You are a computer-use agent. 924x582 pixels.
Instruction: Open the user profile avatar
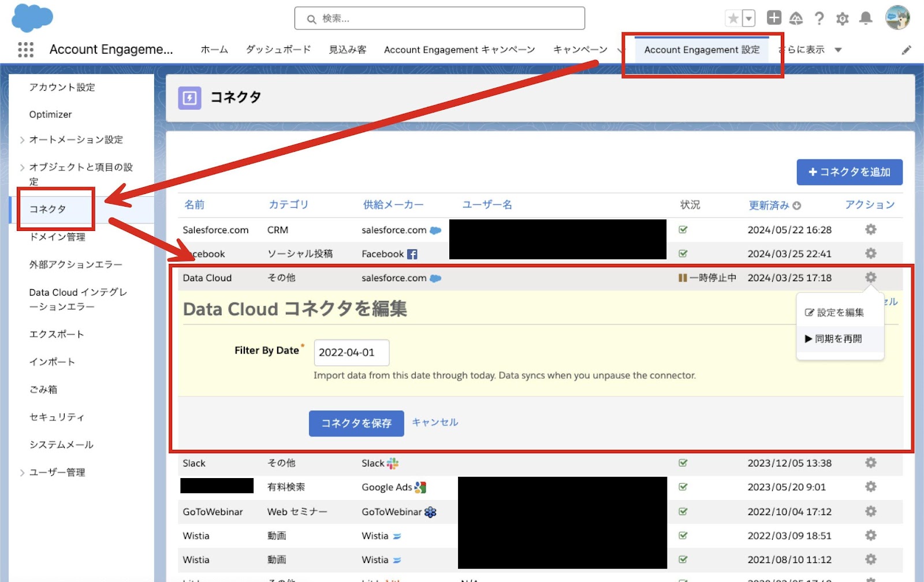pyautogui.click(x=897, y=18)
